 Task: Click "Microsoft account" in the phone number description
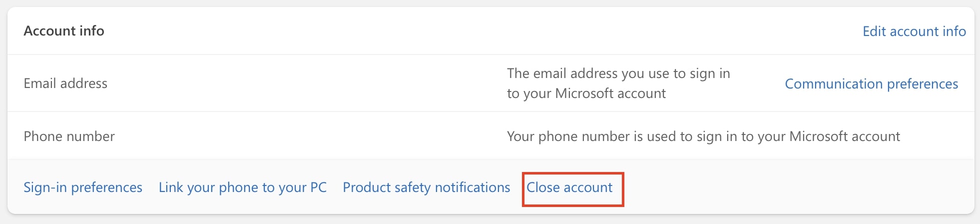point(845,136)
